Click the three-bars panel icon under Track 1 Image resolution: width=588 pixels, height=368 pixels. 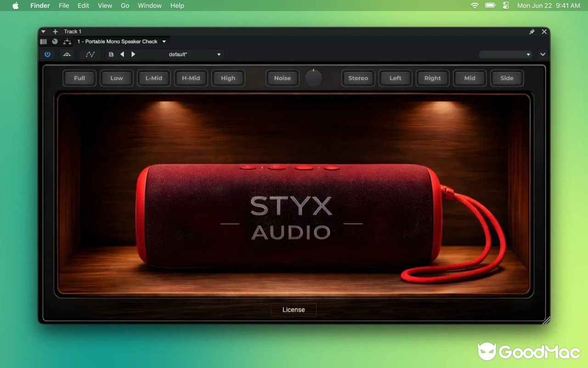pos(43,41)
